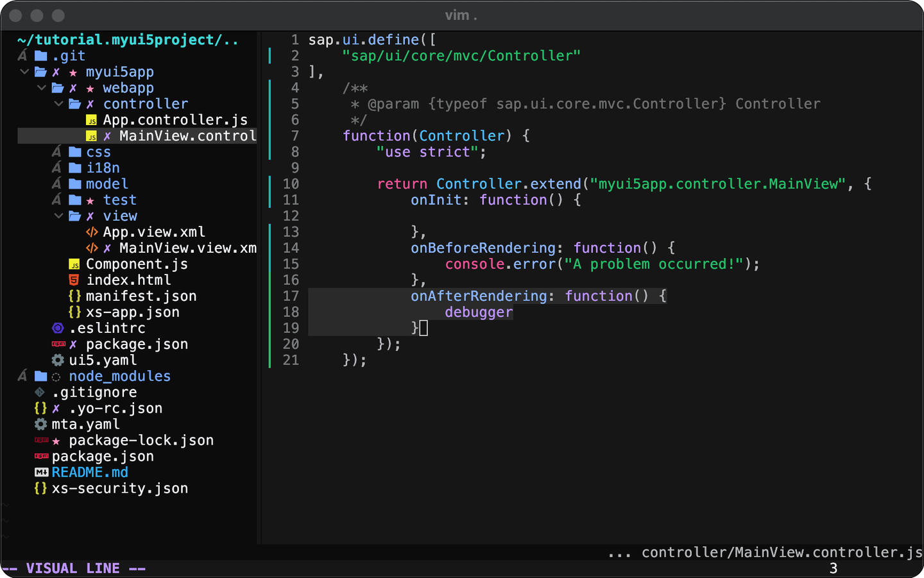This screenshot has width=924, height=578.
Task: Click the .git folder icon
Action: (41, 56)
